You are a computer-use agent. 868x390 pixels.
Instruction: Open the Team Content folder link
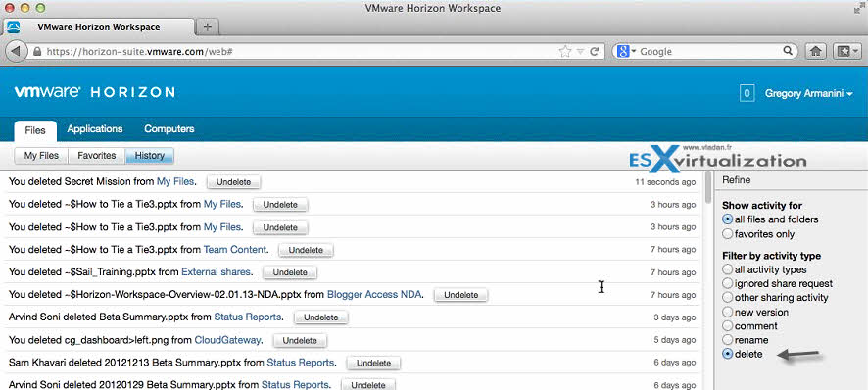point(235,249)
